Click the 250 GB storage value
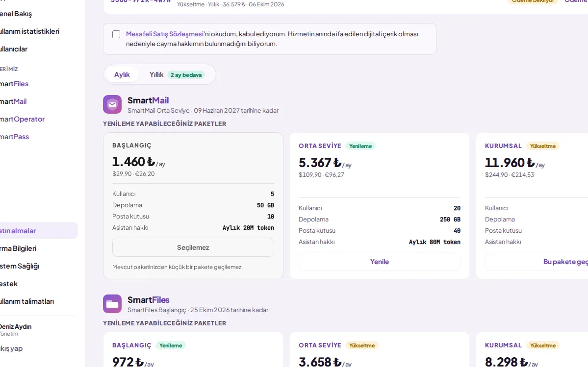The image size is (588, 367). [x=450, y=220]
